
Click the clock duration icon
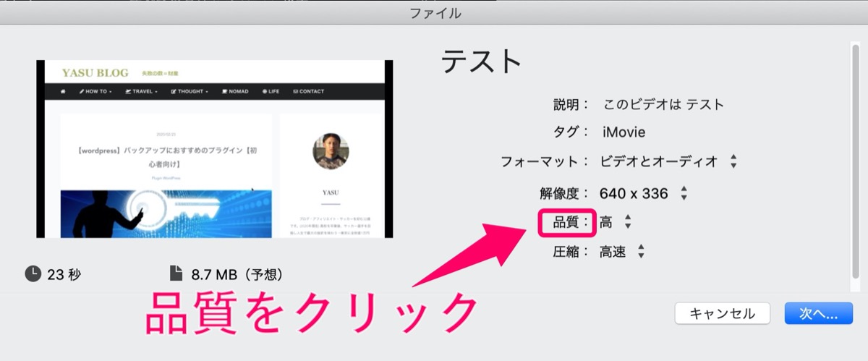tap(33, 273)
